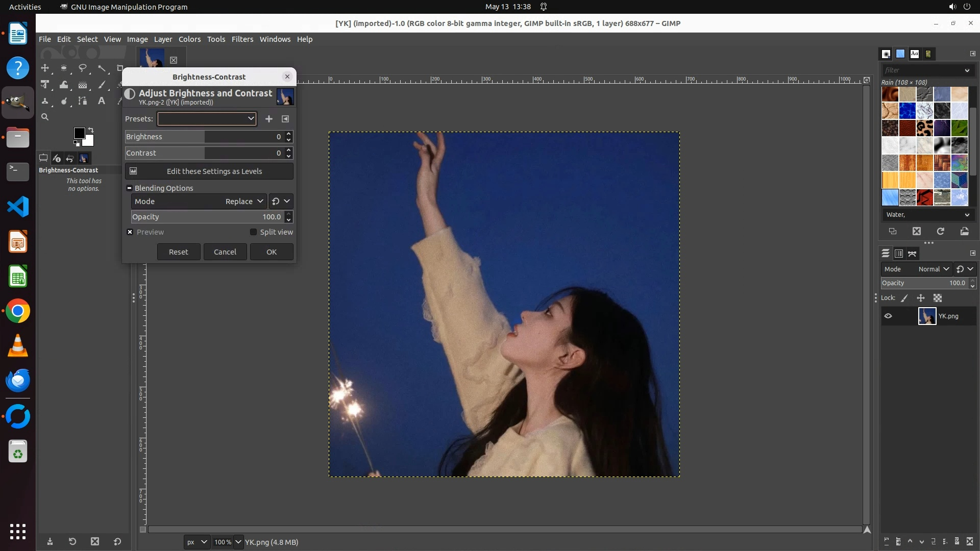
Task: Open the Presets dropdown
Action: pyautogui.click(x=207, y=119)
